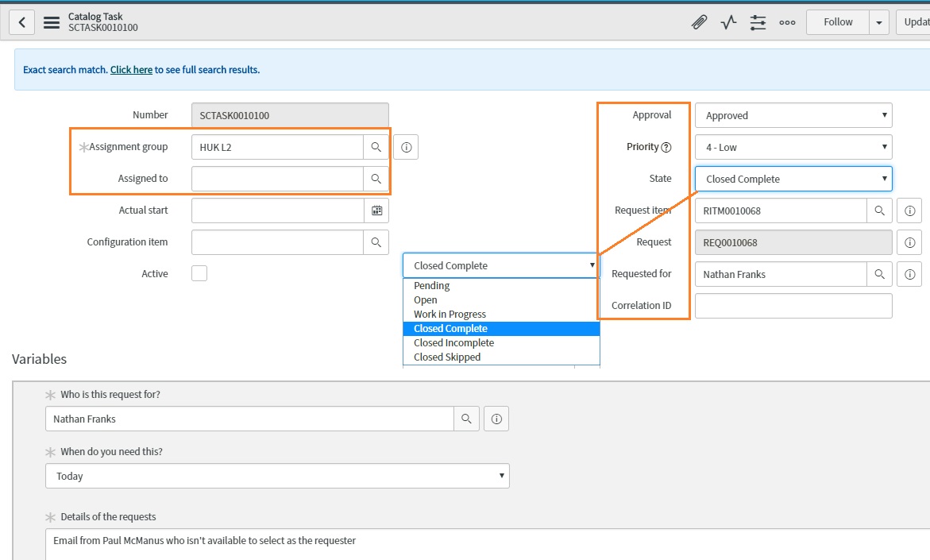Viewport: 930px width, 560px height.
Task: Open Assigned to lookup magnifier
Action: point(376,179)
